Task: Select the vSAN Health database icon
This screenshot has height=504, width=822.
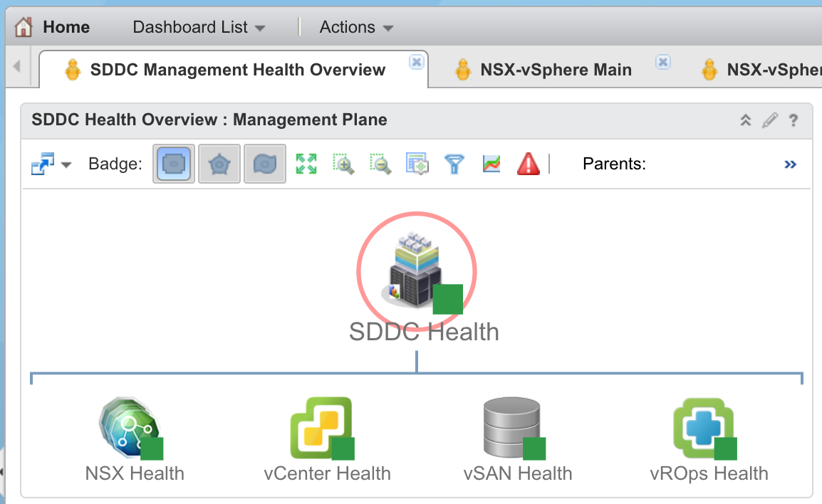Action: pyautogui.click(x=510, y=427)
